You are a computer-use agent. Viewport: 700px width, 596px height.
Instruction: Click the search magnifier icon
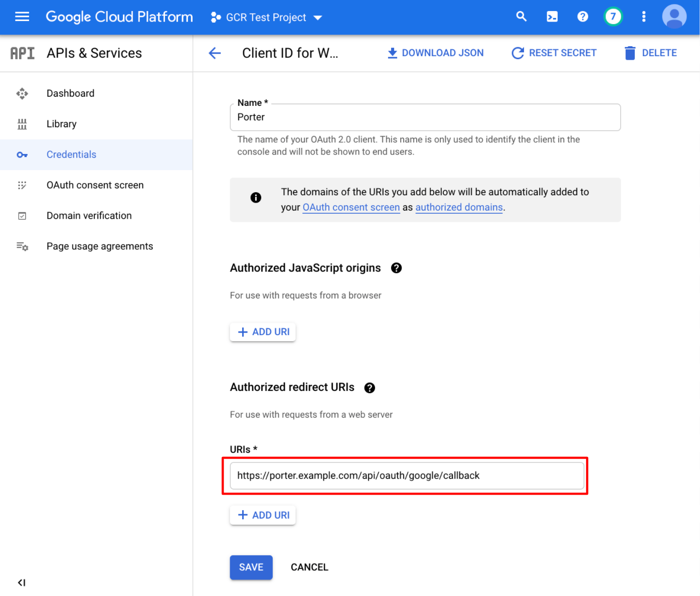click(521, 17)
